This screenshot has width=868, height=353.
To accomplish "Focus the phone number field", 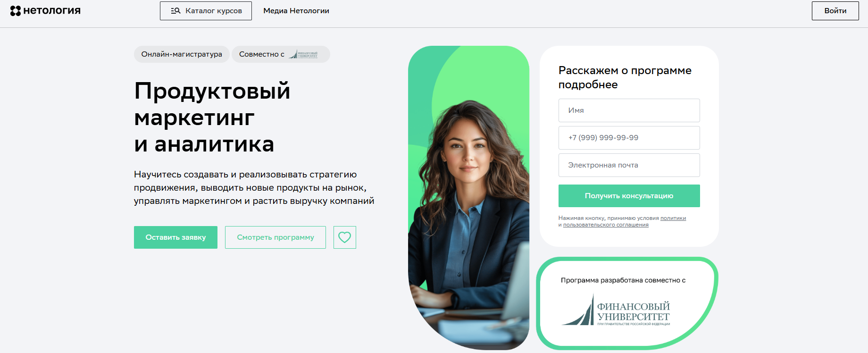I will click(x=629, y=138).
